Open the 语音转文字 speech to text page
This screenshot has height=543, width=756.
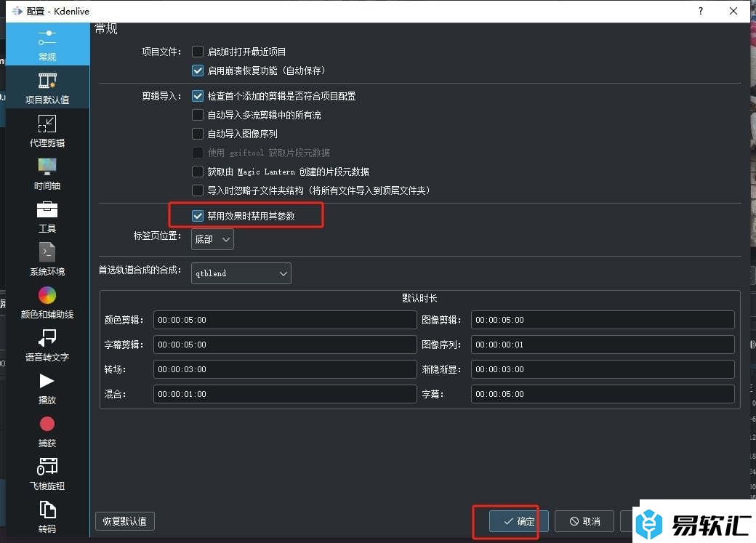pyautogui.click(x=47, y=345)
